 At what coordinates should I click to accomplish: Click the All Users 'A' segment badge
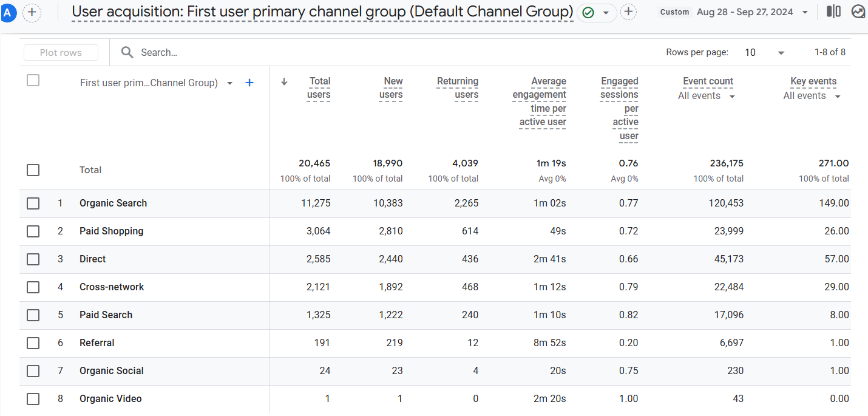point(8,12)
